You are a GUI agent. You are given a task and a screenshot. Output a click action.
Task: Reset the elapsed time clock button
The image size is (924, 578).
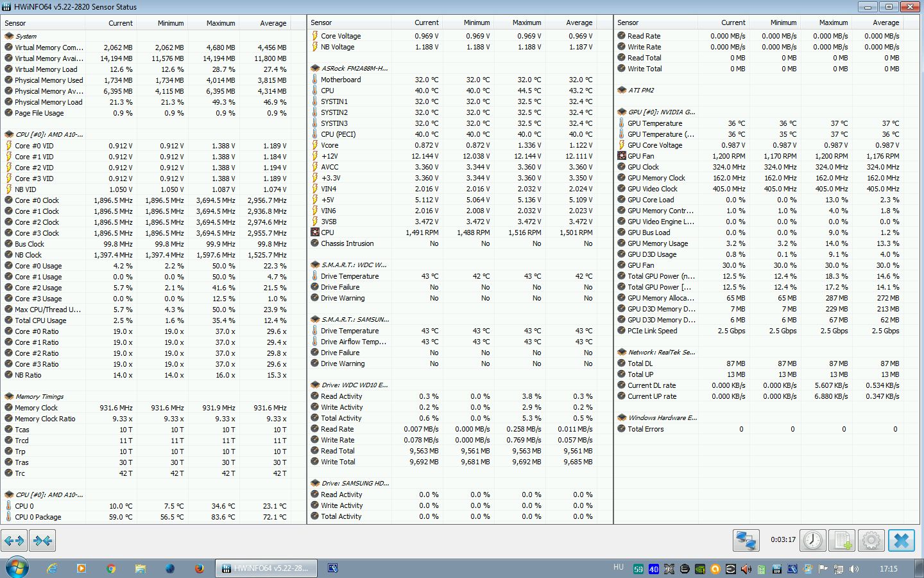click(813, 540)
